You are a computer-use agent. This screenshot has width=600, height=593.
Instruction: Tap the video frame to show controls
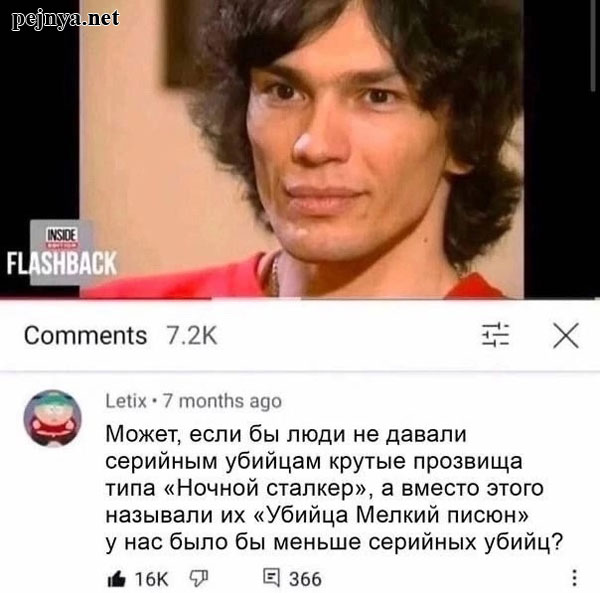coord(302,149)
